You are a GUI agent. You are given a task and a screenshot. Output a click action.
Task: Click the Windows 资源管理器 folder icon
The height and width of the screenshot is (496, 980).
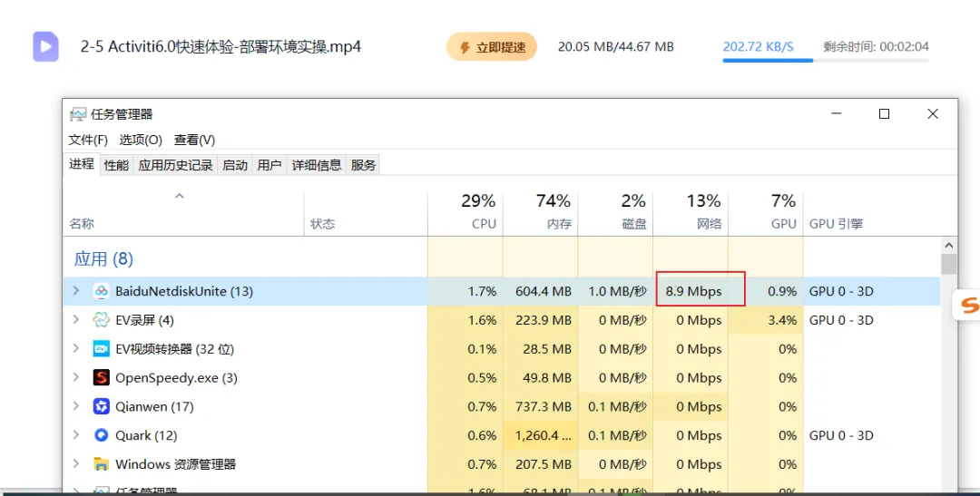101,464
